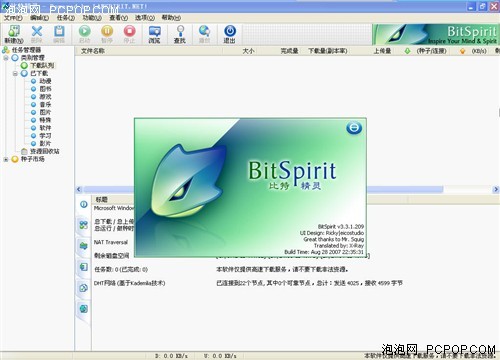The image size is (500, 360).
Task: Click orange icon beside (KB/s) column
Action: click(462, 51)
